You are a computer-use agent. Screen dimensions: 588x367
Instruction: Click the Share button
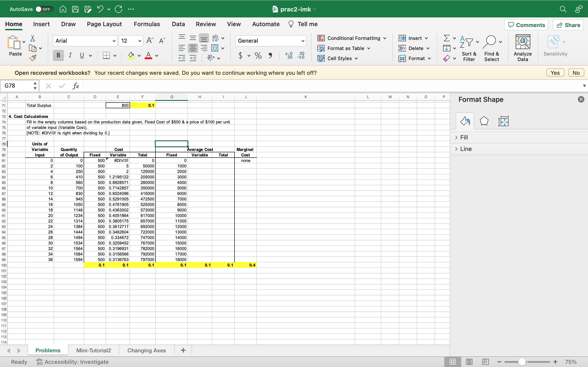568,25
